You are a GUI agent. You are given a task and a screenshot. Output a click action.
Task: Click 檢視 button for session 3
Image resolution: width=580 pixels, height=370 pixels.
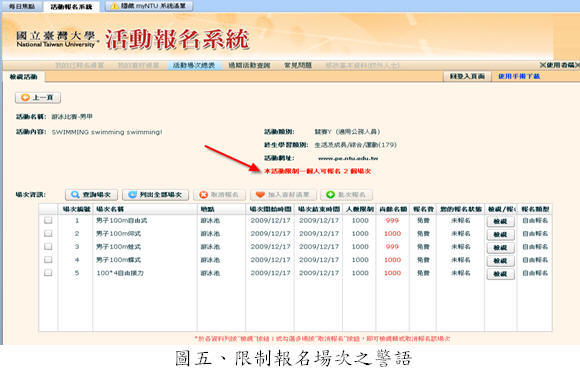(500, 248)
